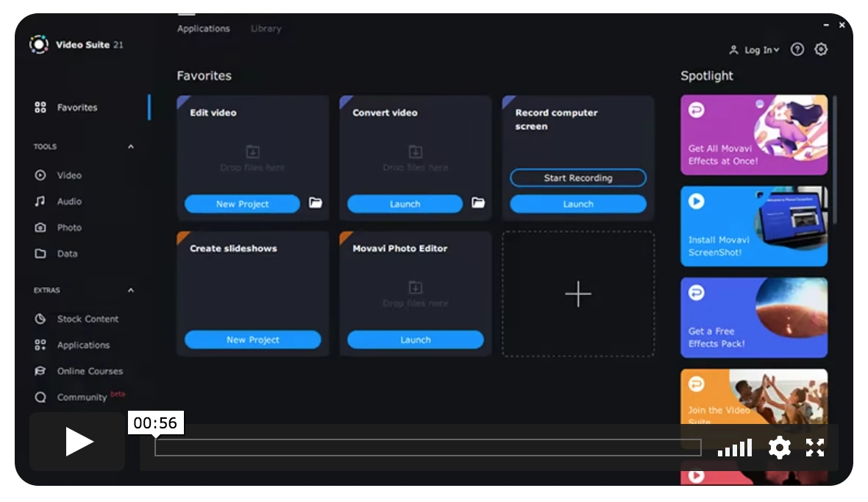
Task: Click the Edit video drop files area
Action: coord(252,158)
